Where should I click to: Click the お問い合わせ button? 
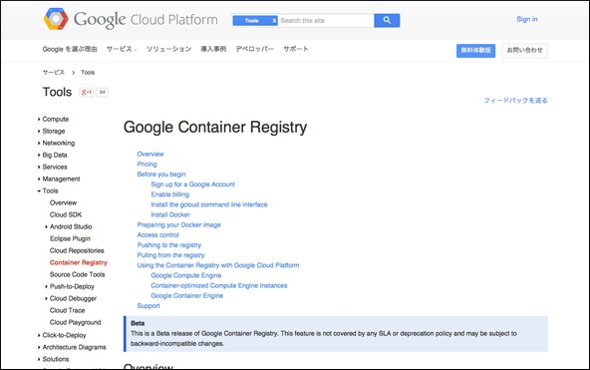pyautogui.click(x=525, y=50)
